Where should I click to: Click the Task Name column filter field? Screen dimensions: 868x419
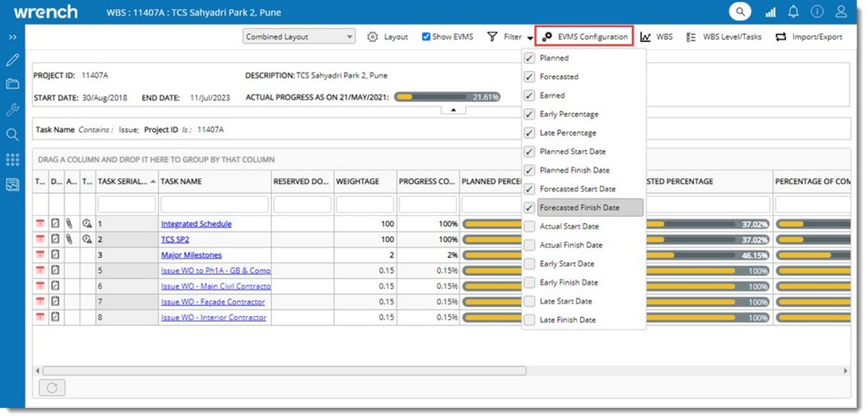coord(214,204)
